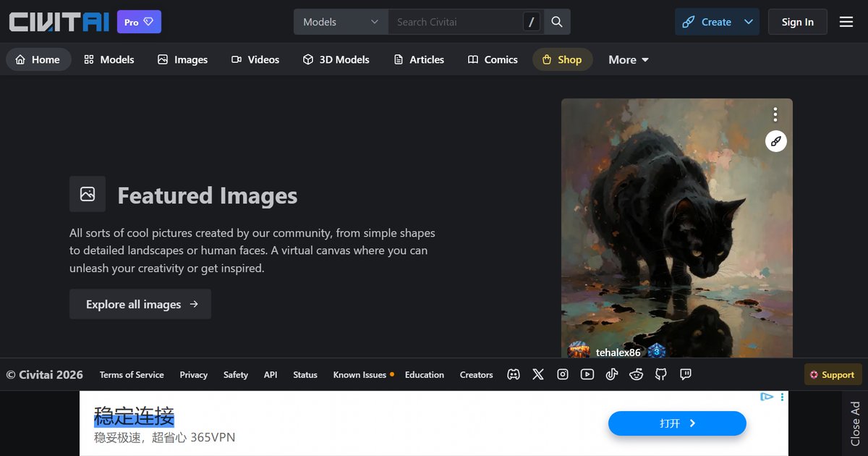868x456 pixels.
Task: Expand the More menu
Action: 629,59
